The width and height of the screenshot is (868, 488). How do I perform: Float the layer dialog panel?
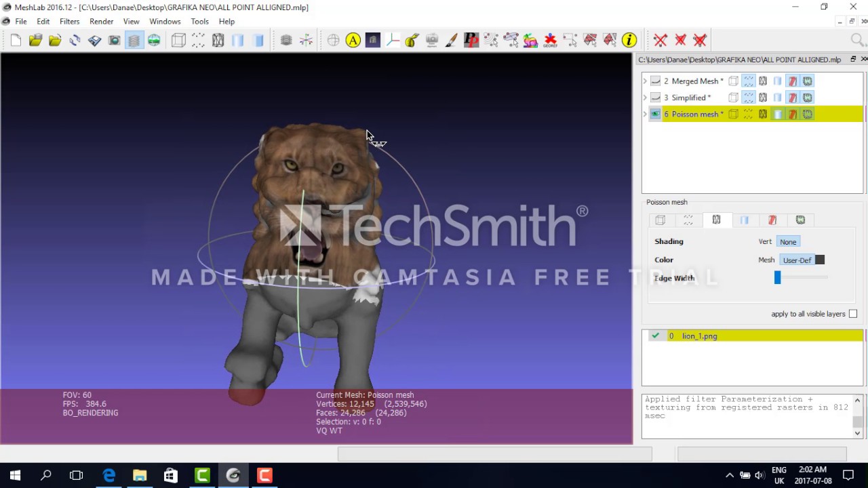click(x=853, y=60)
